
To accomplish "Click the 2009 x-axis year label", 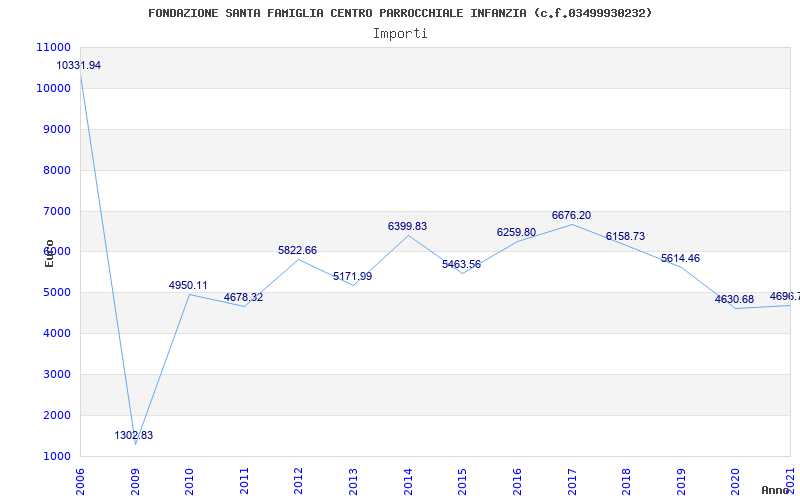I will (135, 479).
